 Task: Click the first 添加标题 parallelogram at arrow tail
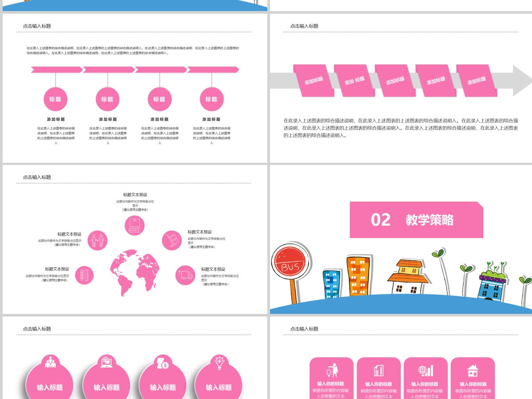314,81
